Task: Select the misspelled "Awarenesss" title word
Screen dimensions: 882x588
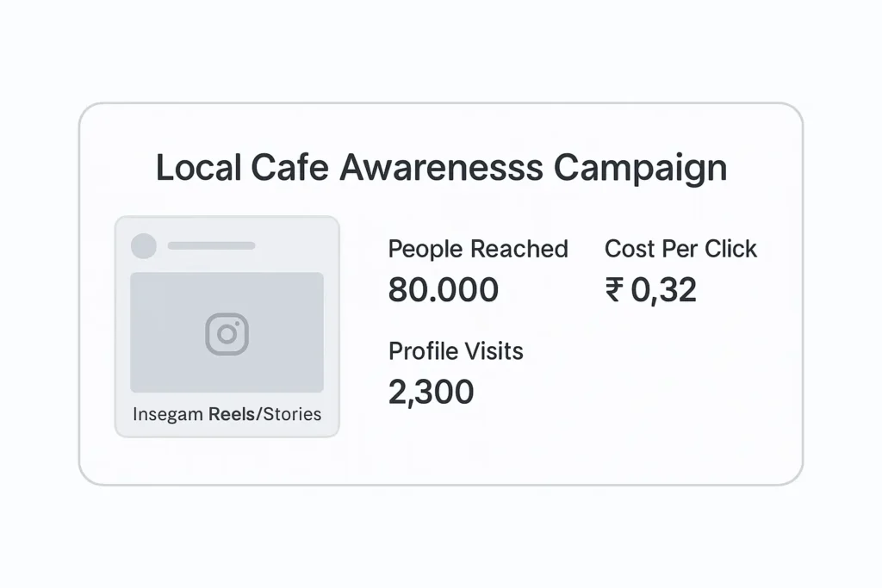Action: (441, 167)
